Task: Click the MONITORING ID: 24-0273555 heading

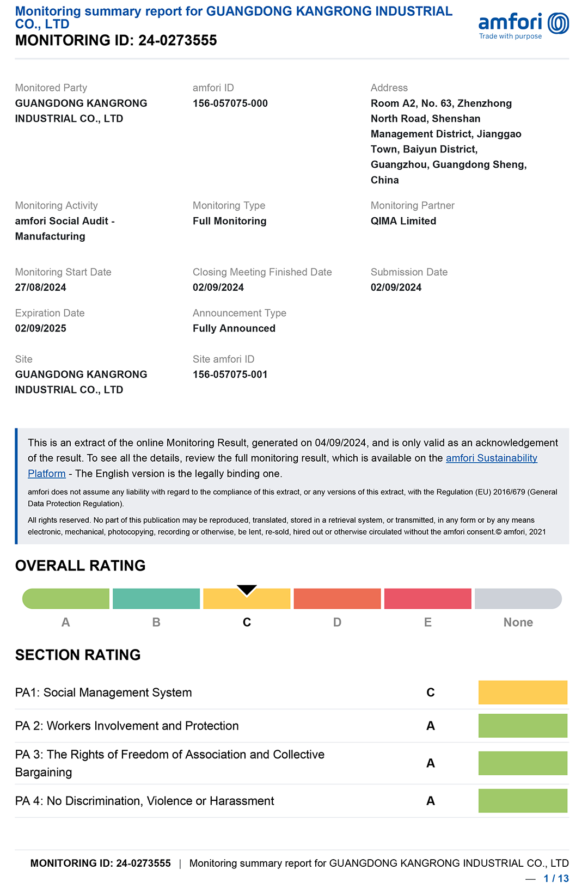Action: pyautogui.click(x=116, y=40)
